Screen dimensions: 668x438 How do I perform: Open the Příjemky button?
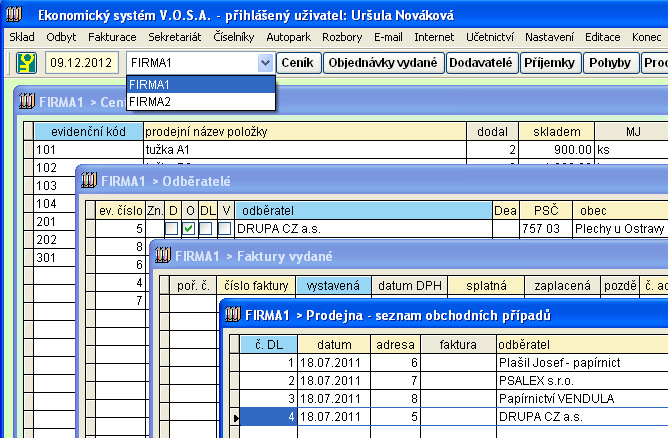tap(548, 62)
